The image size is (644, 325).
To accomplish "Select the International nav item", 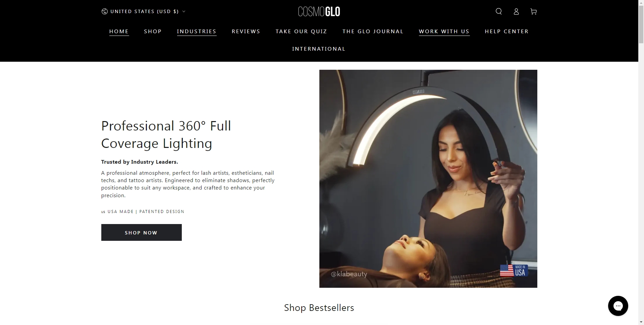I will pos(319,49).
